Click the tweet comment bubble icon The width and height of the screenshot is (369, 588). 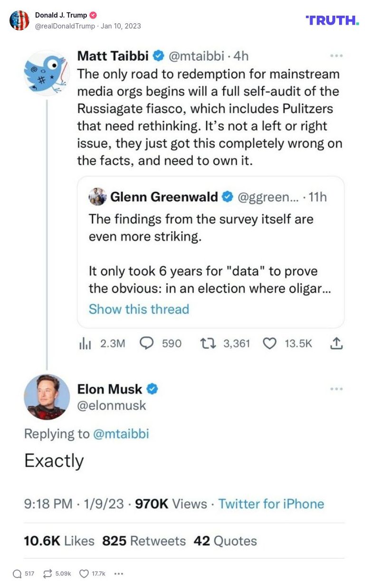pos(147,343)
